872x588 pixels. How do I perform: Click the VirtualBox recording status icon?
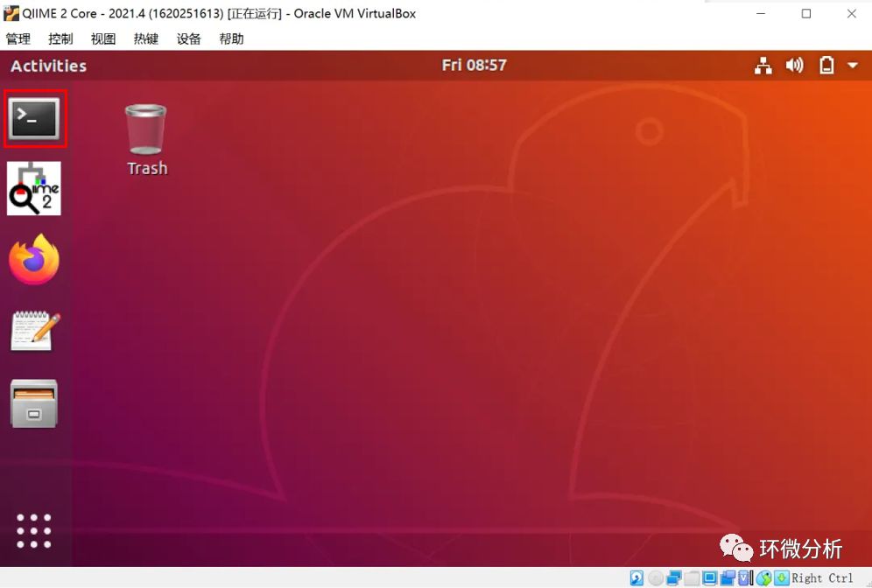(x=728, y=578)
